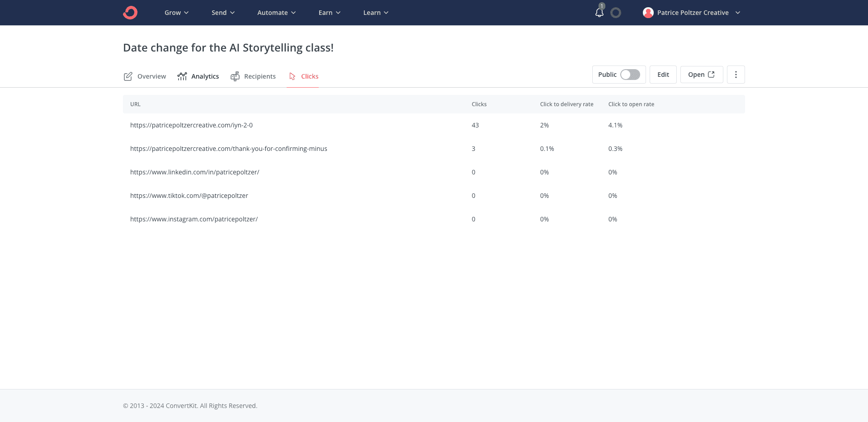The image size is (868, 422).
Task: Click the thank-you-for-confirming-minus URL
Action: pos(229,149)
